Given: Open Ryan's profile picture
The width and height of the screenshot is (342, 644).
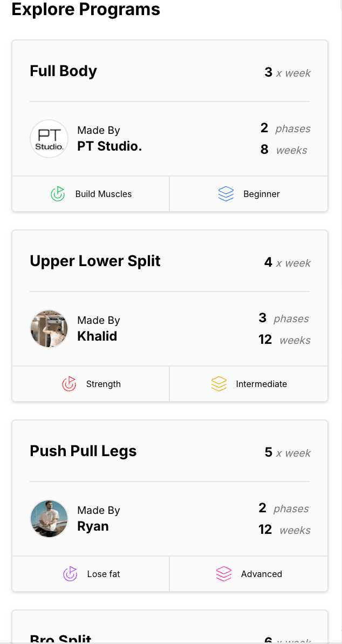Looking at the screenshot, I should [49, 519].
